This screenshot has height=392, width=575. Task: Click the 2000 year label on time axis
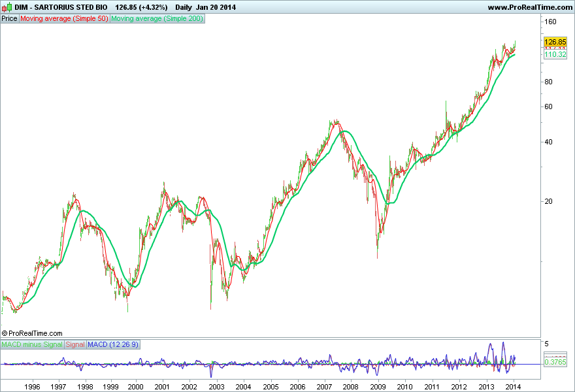pos(135,387)
